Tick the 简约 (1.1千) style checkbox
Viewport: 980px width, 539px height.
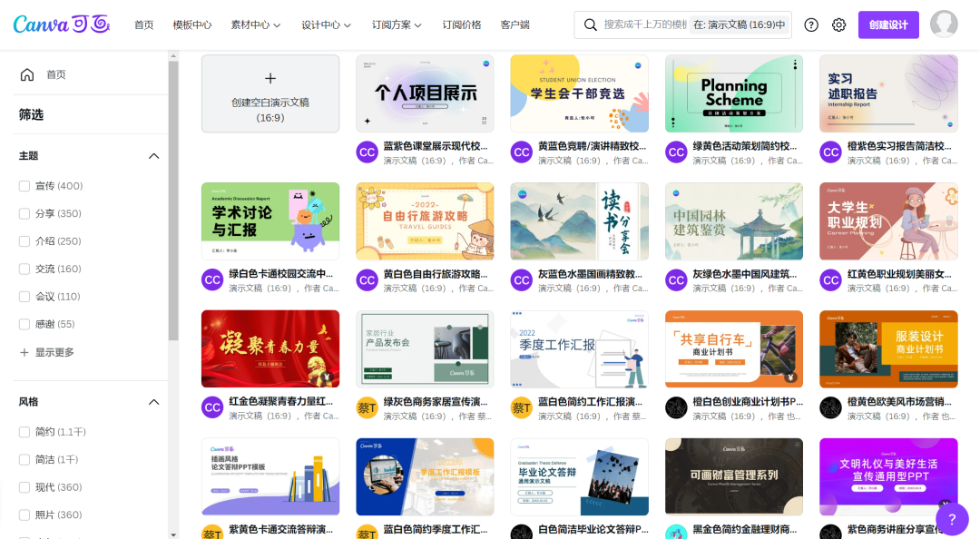click(24, 432)
